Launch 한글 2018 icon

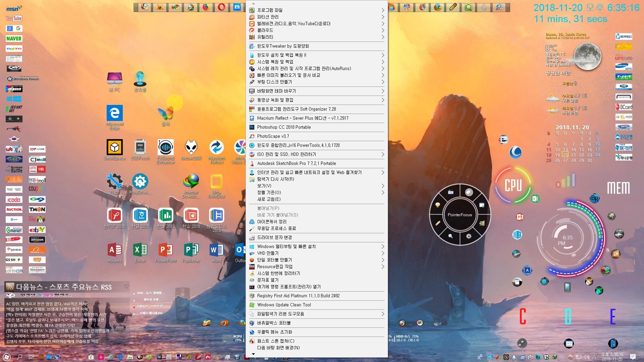140,218
